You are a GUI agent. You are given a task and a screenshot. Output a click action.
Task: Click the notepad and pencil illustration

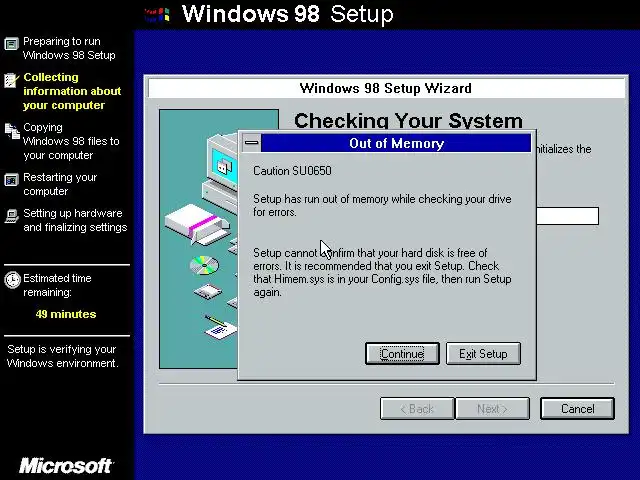[x=220, y=327]
